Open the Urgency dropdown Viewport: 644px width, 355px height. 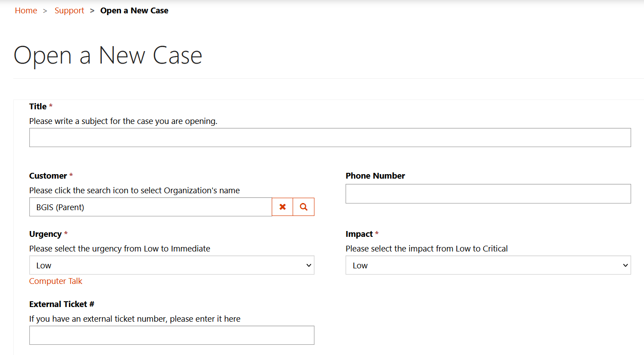pyautogui.click(x=172, y=265)
